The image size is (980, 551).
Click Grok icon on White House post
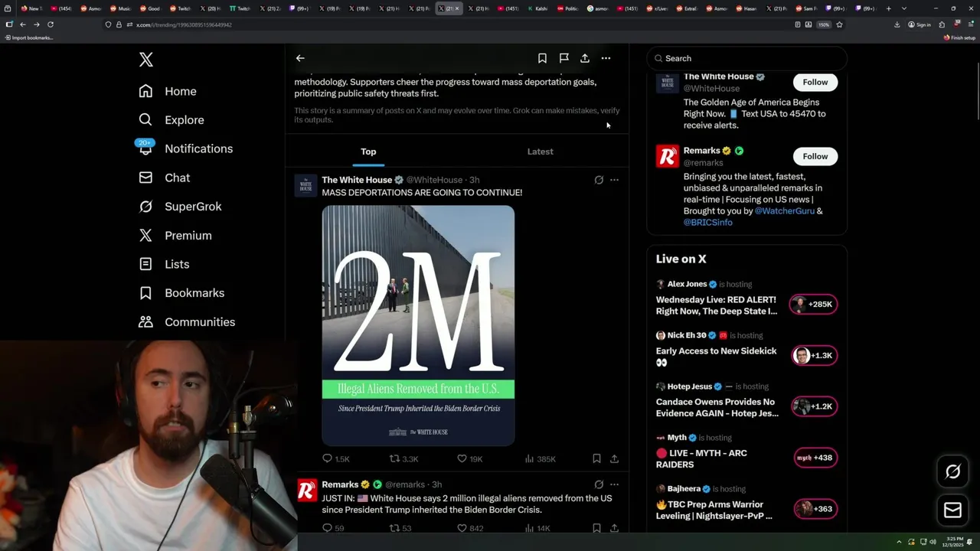[599, 180]
